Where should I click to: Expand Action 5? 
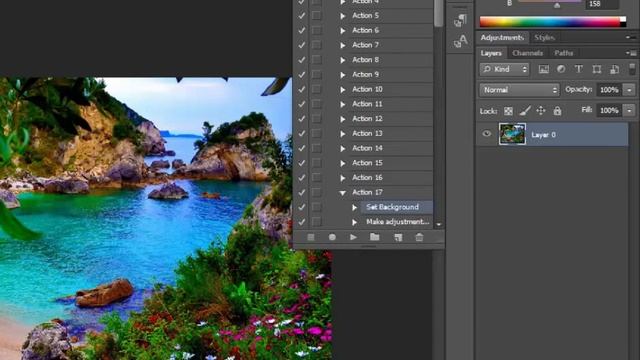click(343, 16)
